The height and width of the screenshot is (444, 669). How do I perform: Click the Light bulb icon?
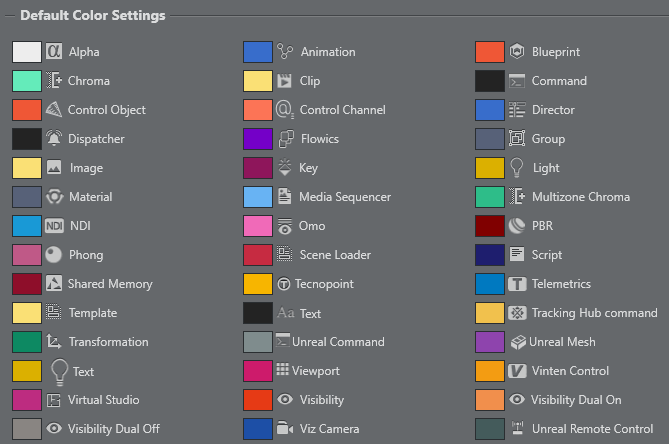coord(517,168)
